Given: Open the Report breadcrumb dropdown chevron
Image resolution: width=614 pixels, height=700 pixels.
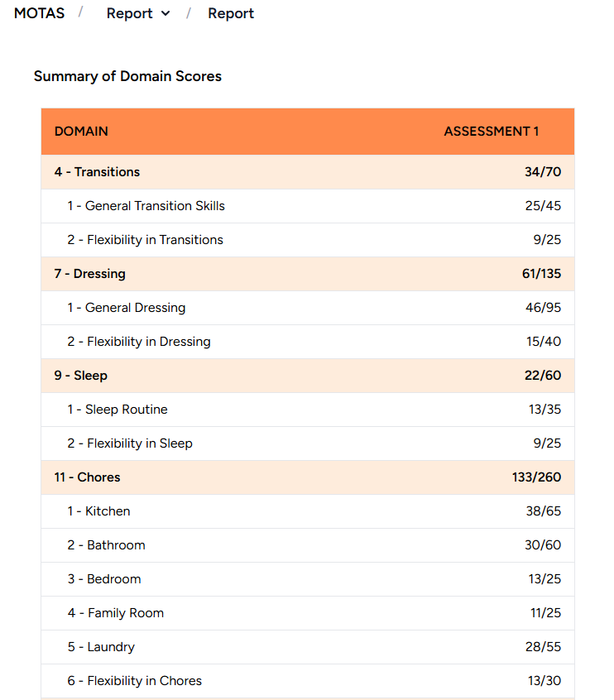Looking at the screenshot, I should coord(165,14).
